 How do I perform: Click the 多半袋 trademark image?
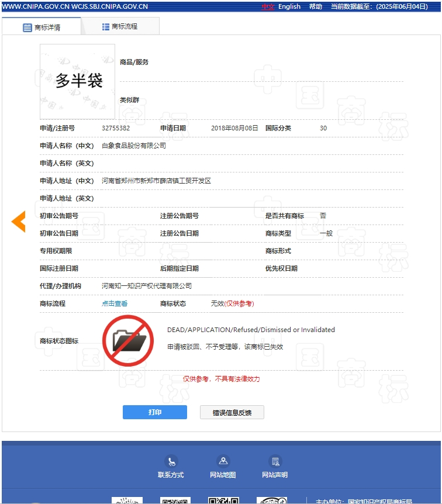(x=77, y=81)
